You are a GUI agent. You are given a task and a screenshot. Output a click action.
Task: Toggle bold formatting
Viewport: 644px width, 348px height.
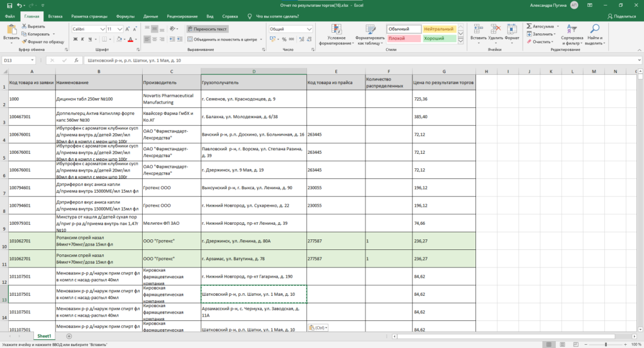click(74, 39)
